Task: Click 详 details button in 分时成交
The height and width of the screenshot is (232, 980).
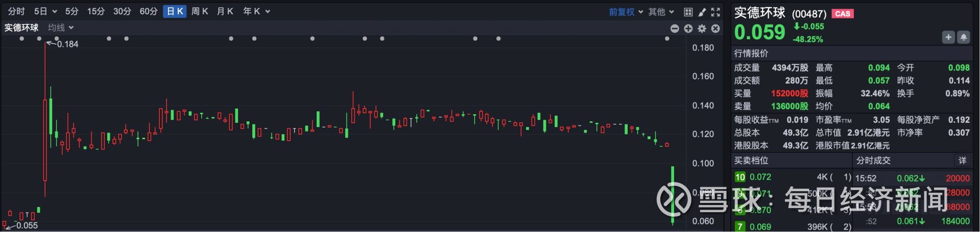Action: click(x=962, y=161)
